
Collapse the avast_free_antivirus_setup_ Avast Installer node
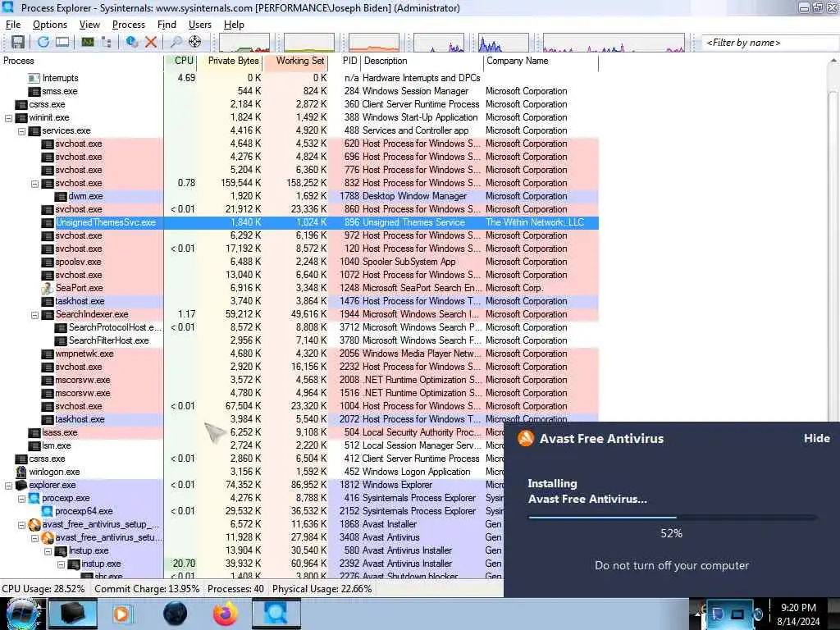click(21, 524)
